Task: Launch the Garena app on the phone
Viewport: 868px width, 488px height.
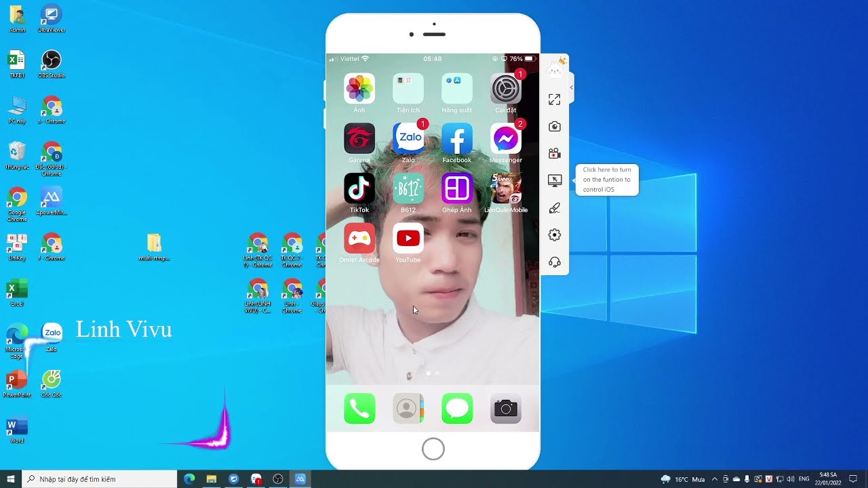Action: click(359, 139)
